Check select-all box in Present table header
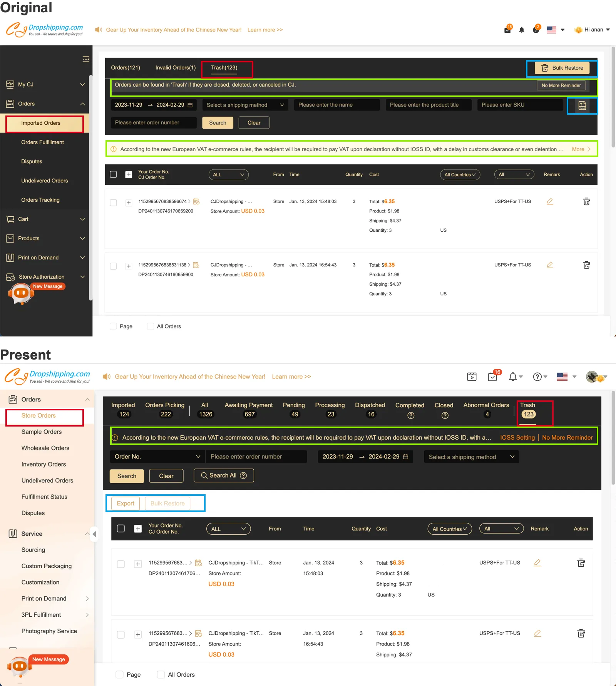616x686 pixels. (121, 529)
